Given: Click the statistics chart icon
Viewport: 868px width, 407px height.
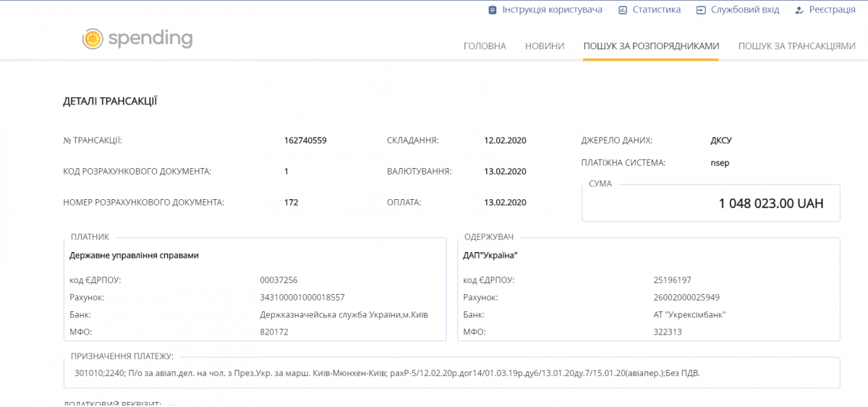Looking at the screenshot, I should (x=622, y=10).
